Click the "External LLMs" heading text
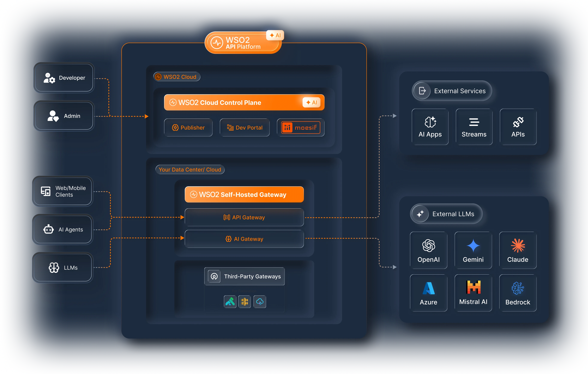The image size is (588, 374). tap(453, 214)
